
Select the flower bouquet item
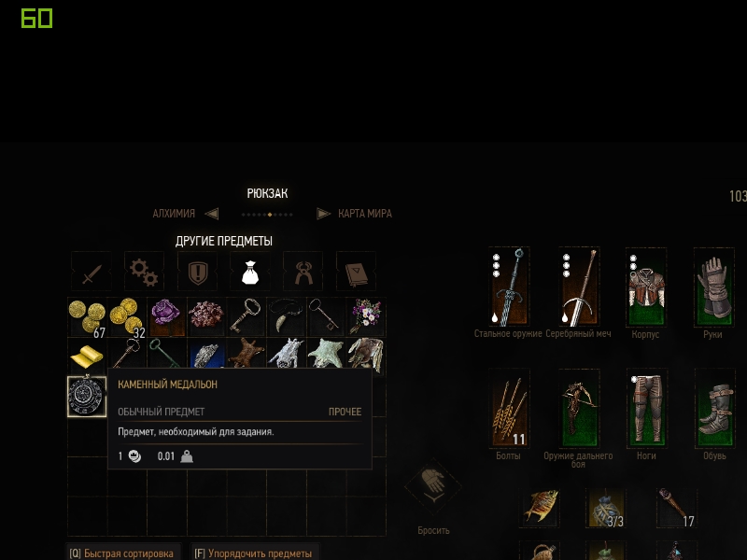tap(366, 317)
